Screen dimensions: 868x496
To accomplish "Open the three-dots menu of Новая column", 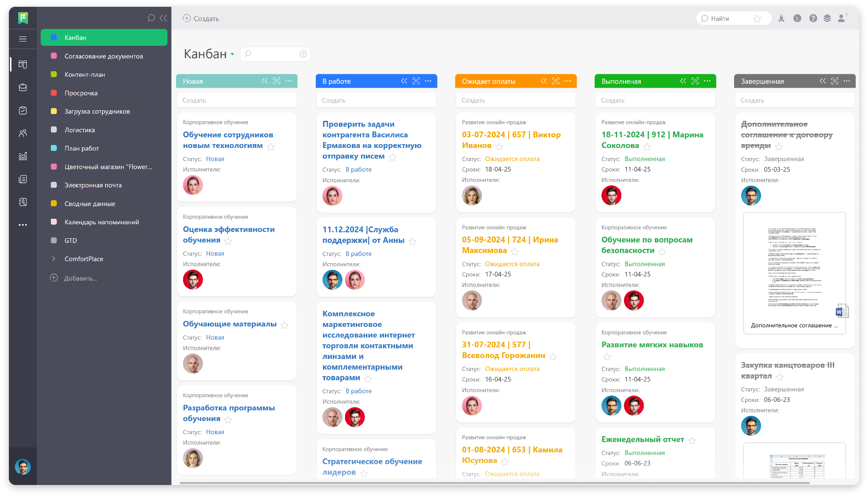I will (x=289, y=81).
